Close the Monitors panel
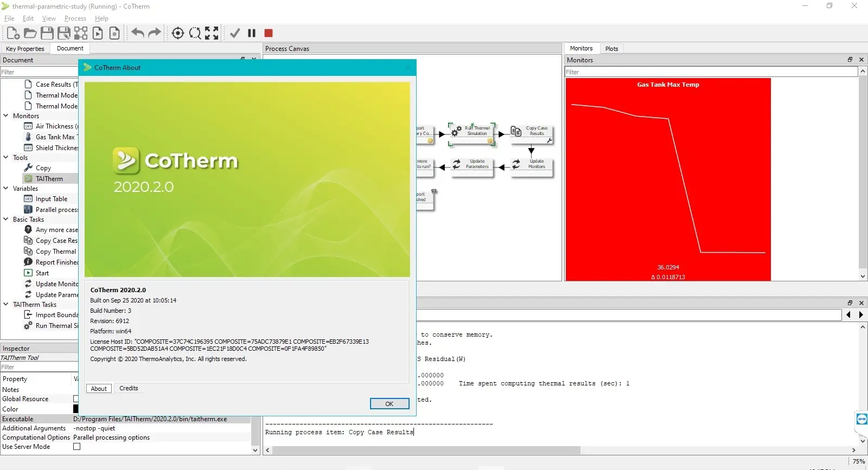 pyautogui.click(x=861, y=60)
